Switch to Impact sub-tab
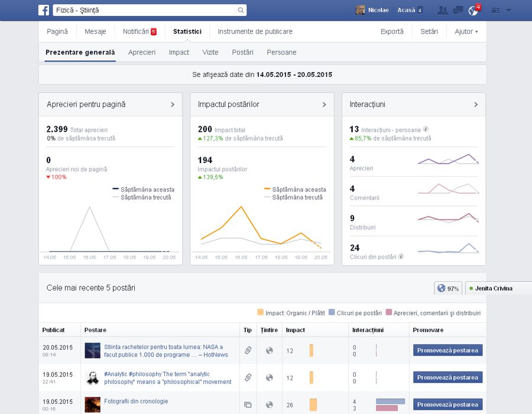Viewport: 532px width, 414px height. [x=179, y=52]
